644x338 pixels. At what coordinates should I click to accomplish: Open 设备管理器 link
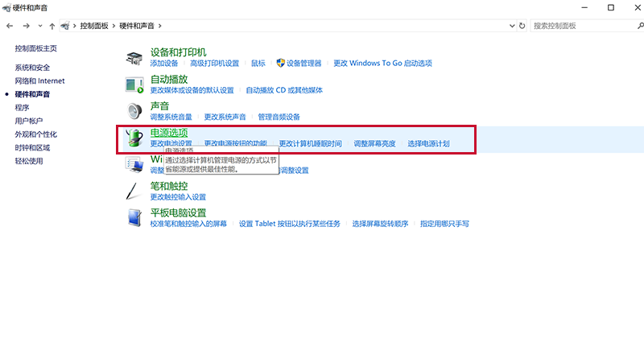point(303,64)
